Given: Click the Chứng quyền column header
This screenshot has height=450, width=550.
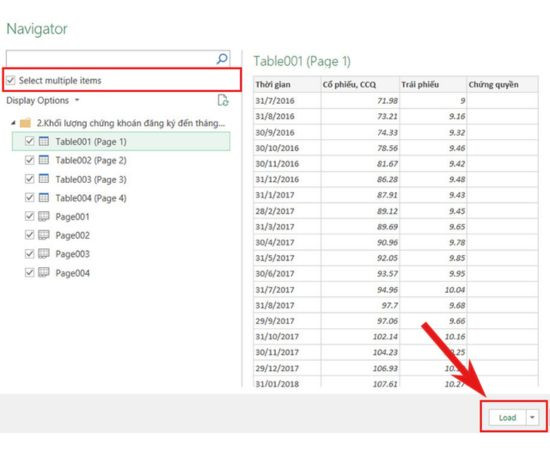Looking at the screenshot, I should tap(502, 85).
